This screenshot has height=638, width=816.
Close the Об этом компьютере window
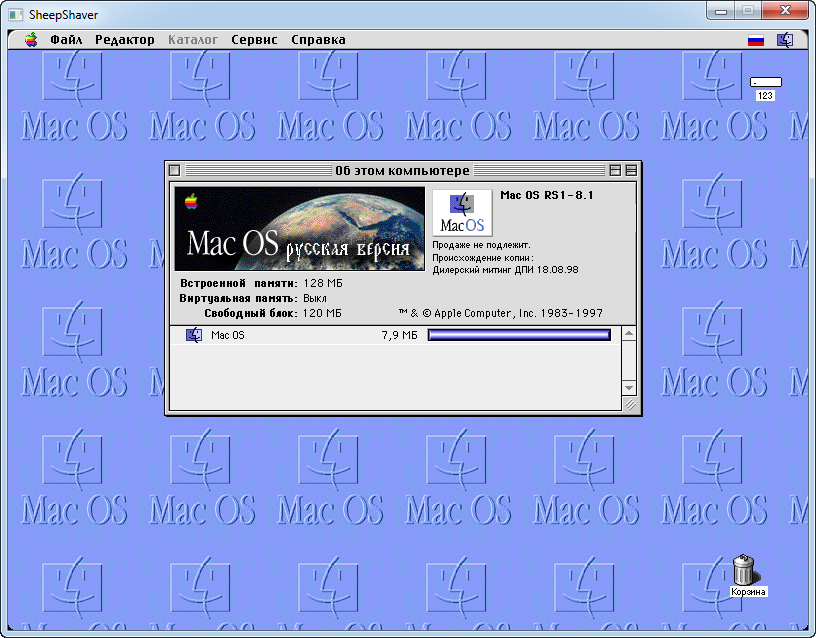pyautogui.click(x=174, y=170)
